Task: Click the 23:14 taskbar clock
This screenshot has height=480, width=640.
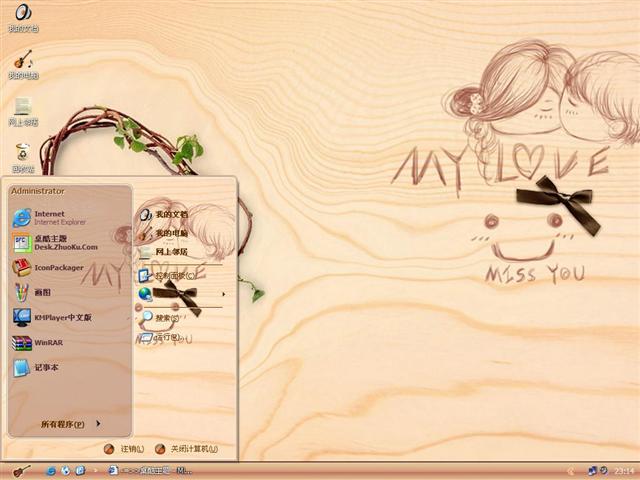Action: (x=624, y=471)
